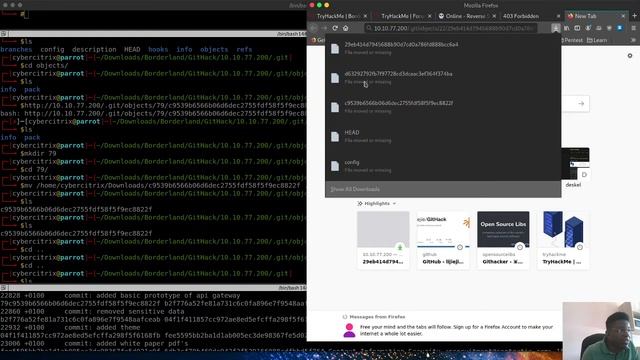Click the 'mkdir 79' command in terminal
Image resolution: width=640 pixels, height=360 pixels.
39,153
